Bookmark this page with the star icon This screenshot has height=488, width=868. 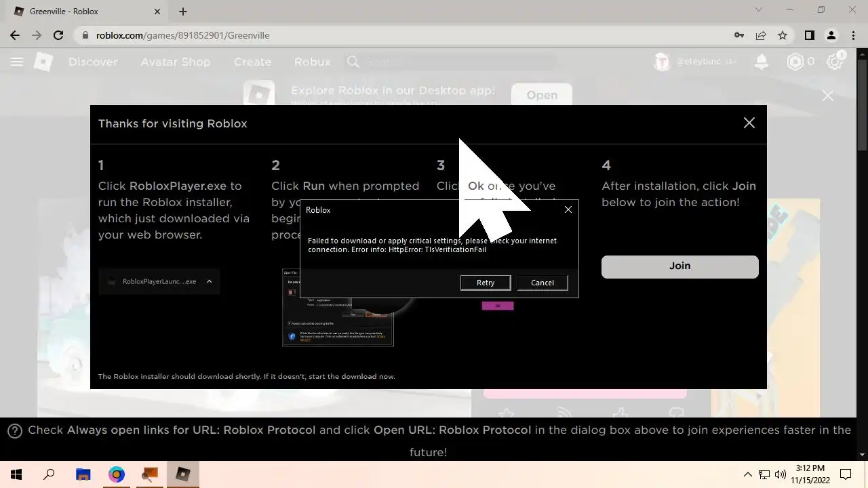pyautogui.click(x=783, y=35)
